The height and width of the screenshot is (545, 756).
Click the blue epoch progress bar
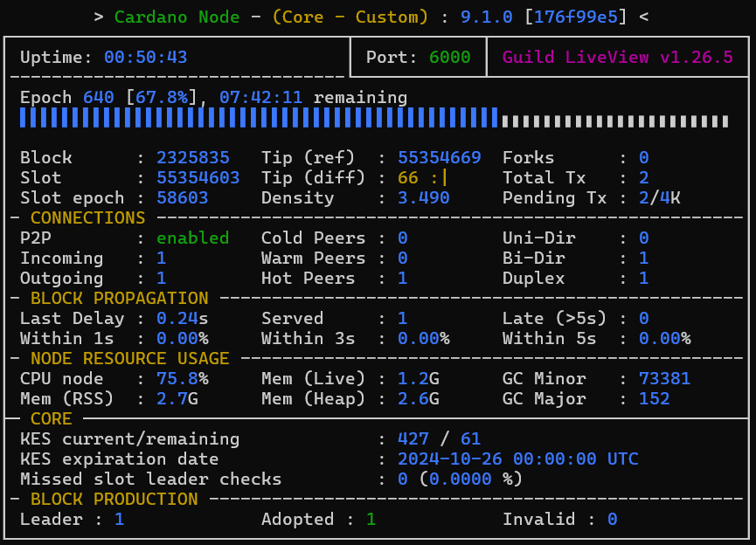coord(259,118)
